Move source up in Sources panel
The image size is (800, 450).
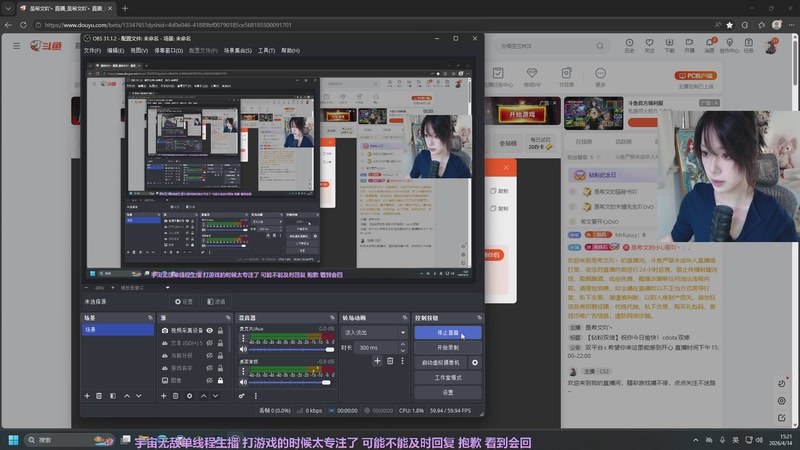203,396
